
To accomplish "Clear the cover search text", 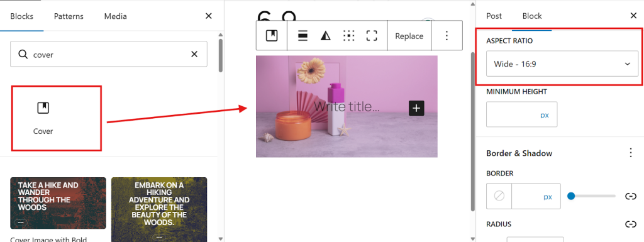I will point(194,54).
